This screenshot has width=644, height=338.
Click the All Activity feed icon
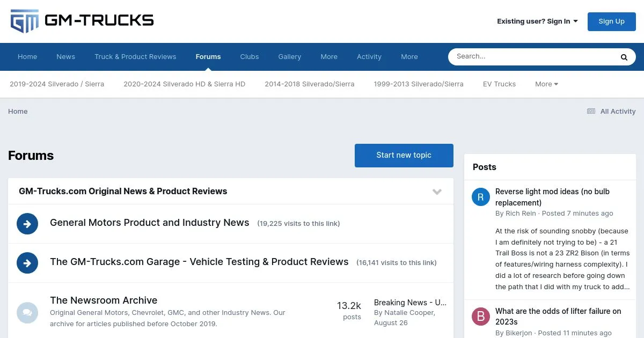coord(591,112)
